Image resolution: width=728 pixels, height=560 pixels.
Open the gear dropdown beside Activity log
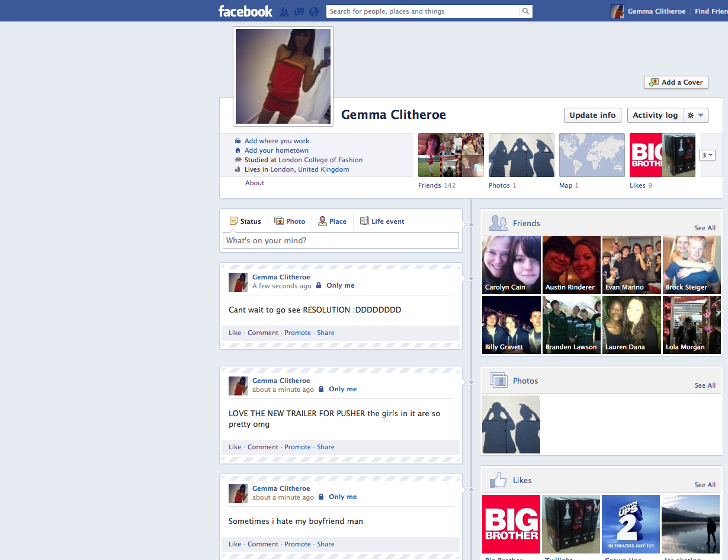click(x=695, y=115)
